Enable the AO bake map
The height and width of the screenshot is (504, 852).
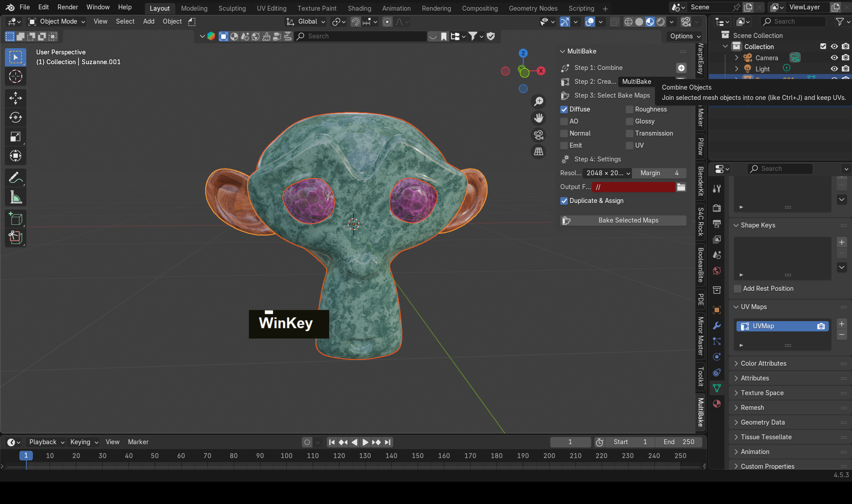(x=564, y=121)
